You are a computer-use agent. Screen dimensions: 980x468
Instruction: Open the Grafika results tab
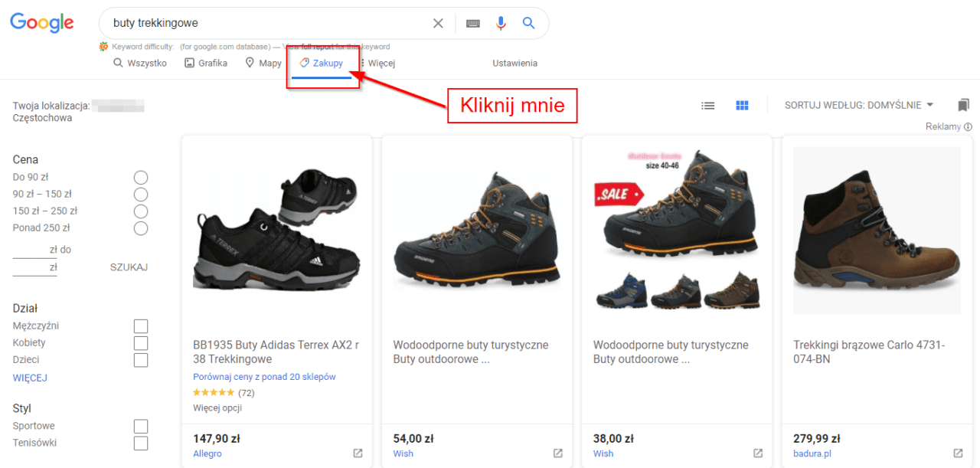tap(206, 64)
